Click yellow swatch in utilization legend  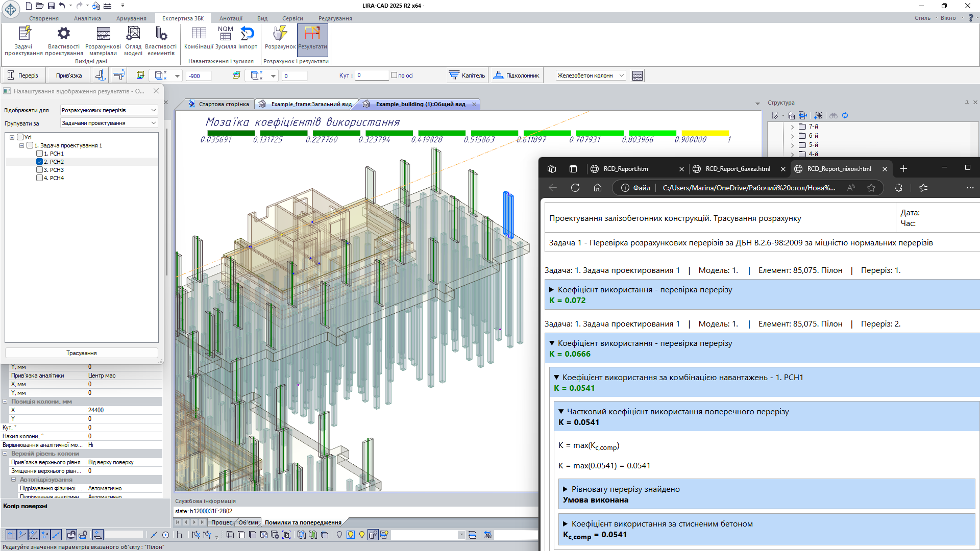pos(705,133)
